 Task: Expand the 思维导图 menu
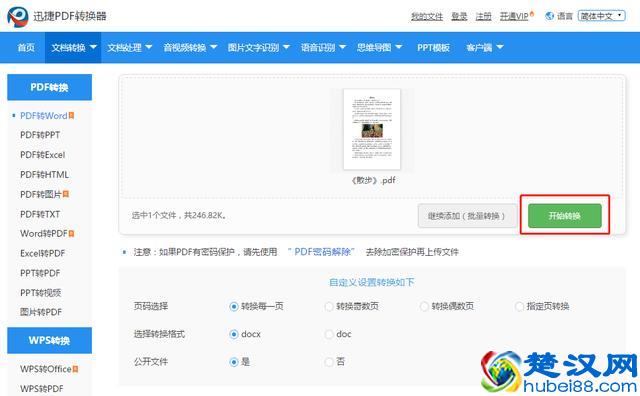coord(379,47)
